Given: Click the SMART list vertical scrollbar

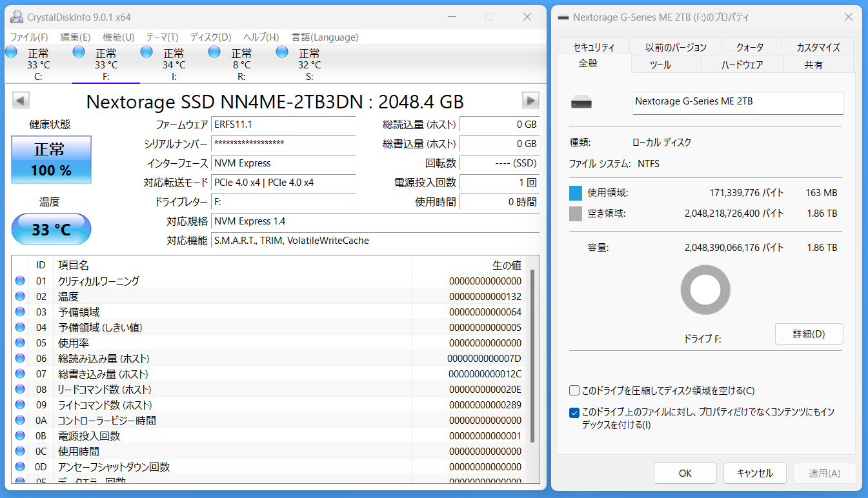Looking at the screenshot, I should [x=532, y=357].
